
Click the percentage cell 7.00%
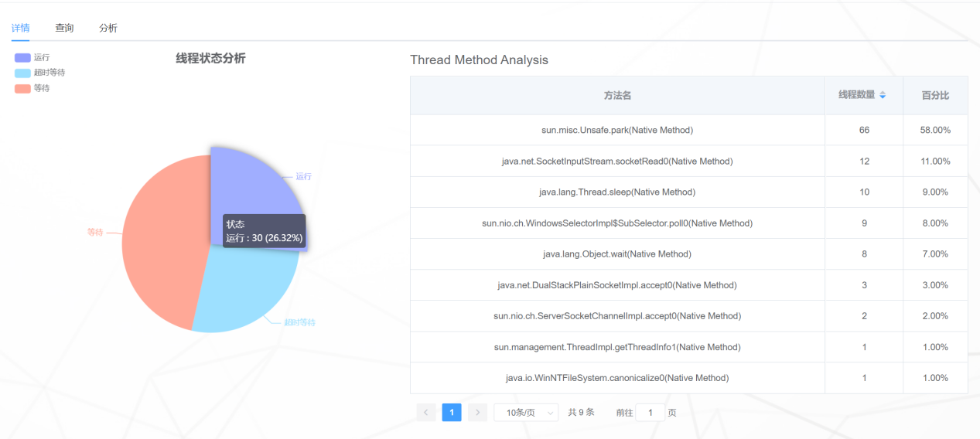click(935, 254)
